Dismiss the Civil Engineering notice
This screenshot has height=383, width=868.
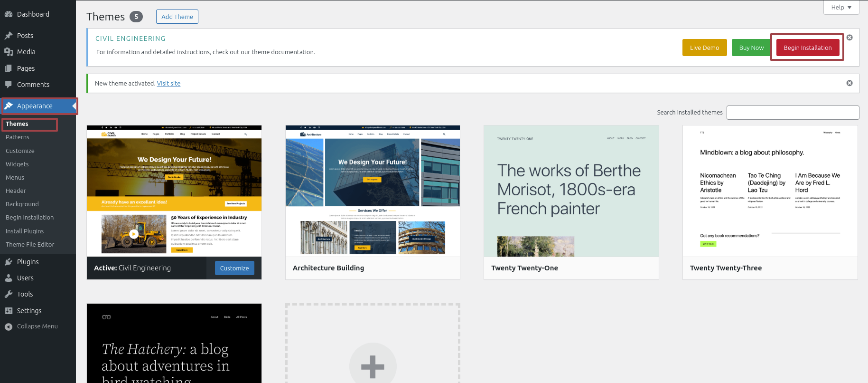point(849,38)
